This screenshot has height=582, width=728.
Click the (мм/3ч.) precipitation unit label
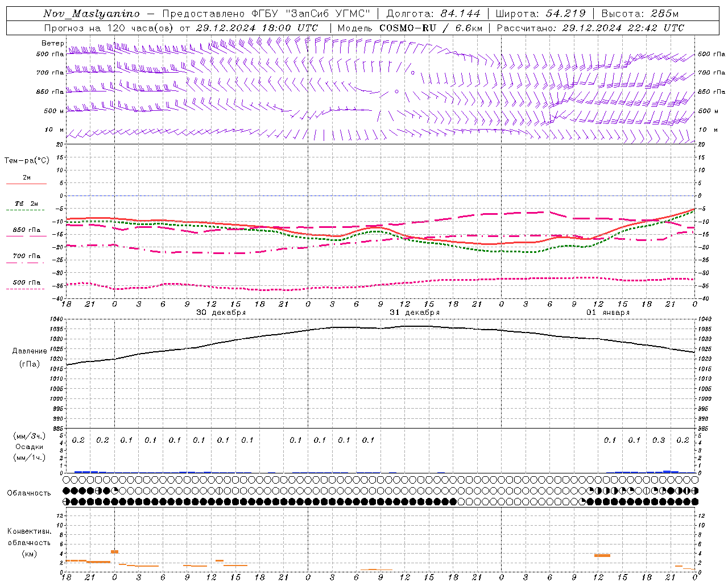[30, 436]
